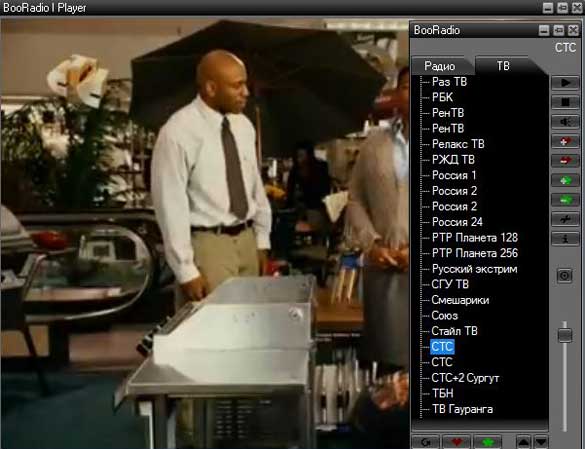Mute audio with the speaker icon
The image size is (585, 449).
pos(565,122)
